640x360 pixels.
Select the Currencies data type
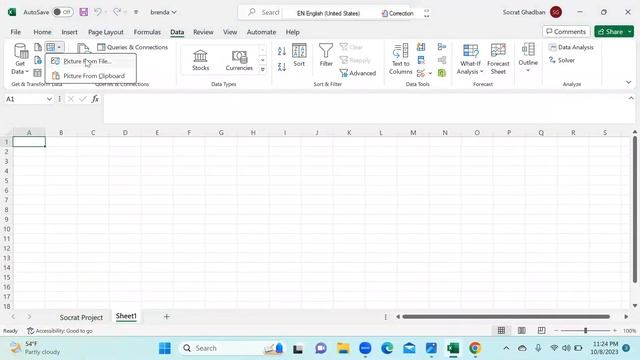[239, 60]
